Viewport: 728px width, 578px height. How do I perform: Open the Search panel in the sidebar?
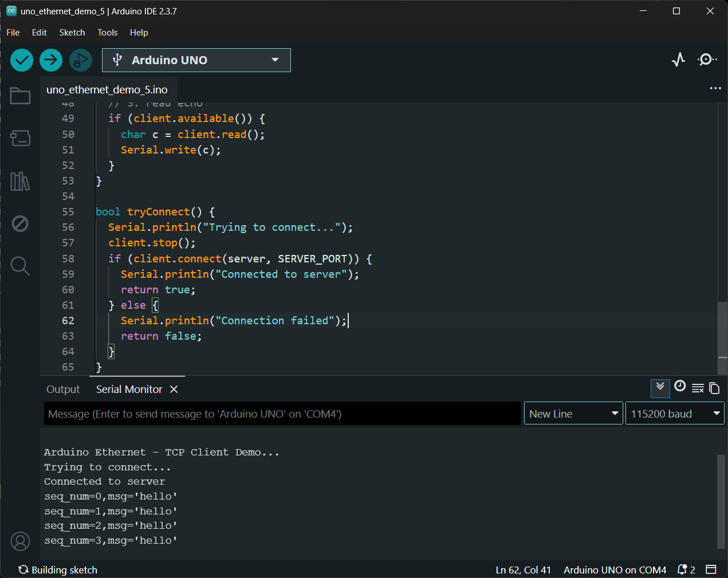(x=20, y=266)
